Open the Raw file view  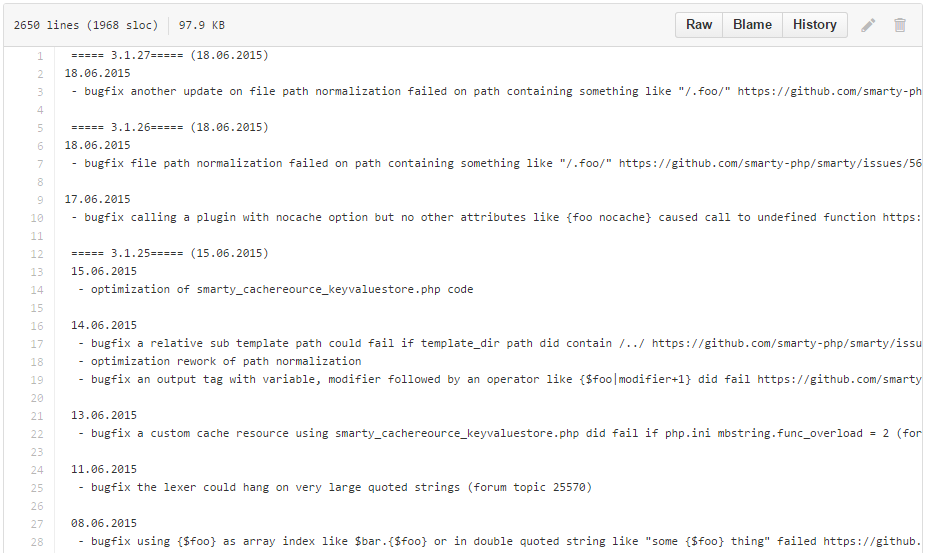pos(699,25)
